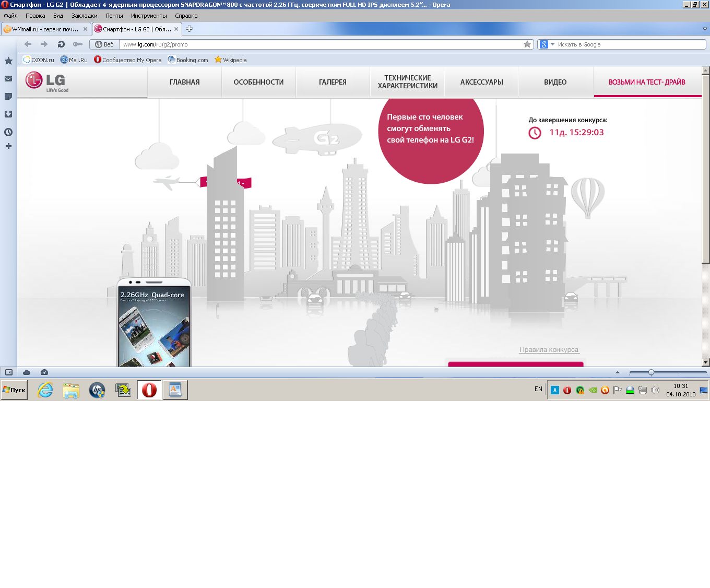Click the vertical scrollbar up arrow
This screenshot has width=710, height=588.
point(706,70)
